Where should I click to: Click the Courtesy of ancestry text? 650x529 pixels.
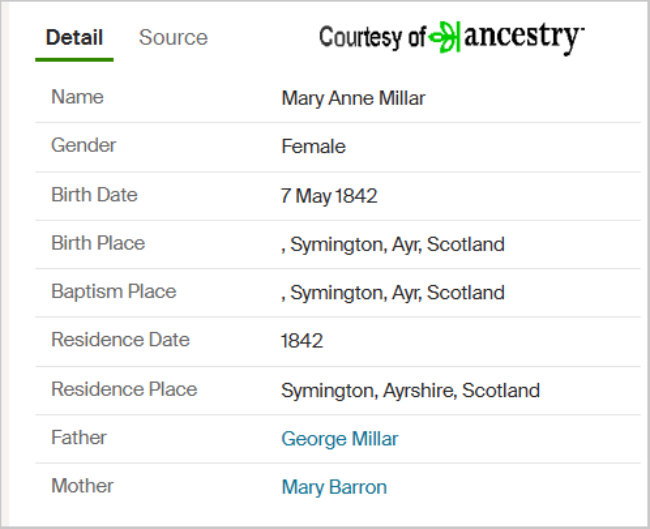coord(451,37)
